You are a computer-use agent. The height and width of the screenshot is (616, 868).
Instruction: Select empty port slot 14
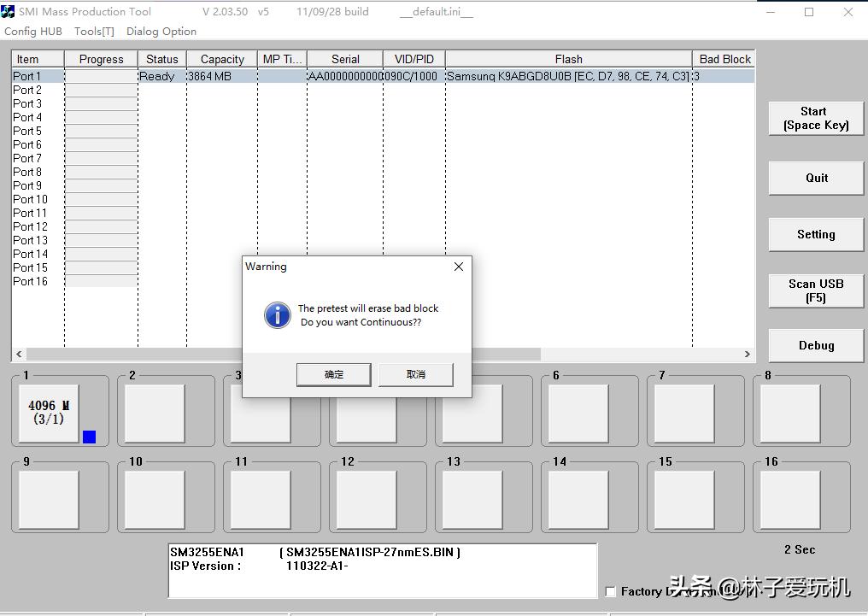[578, 500]
